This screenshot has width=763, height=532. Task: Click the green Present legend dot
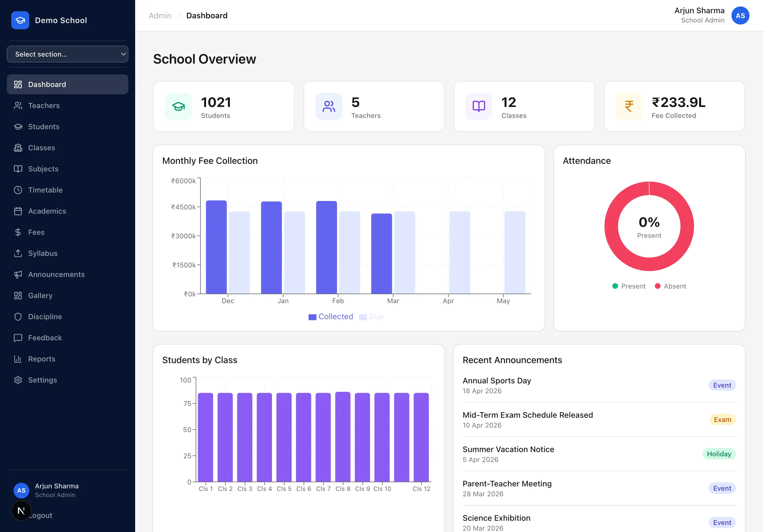(x=615, y=286)
